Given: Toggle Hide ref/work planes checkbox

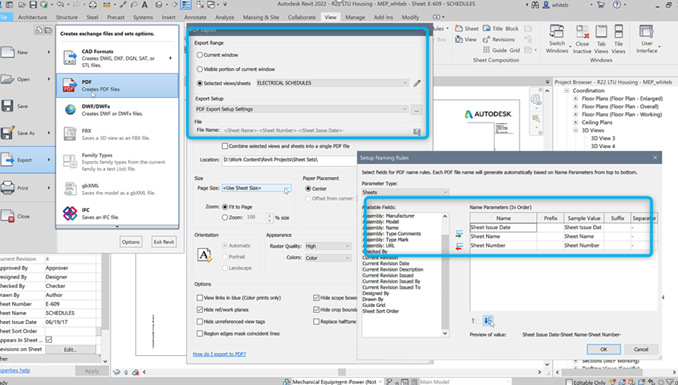Looking at the screenshot, I should [x=200, y=310].
